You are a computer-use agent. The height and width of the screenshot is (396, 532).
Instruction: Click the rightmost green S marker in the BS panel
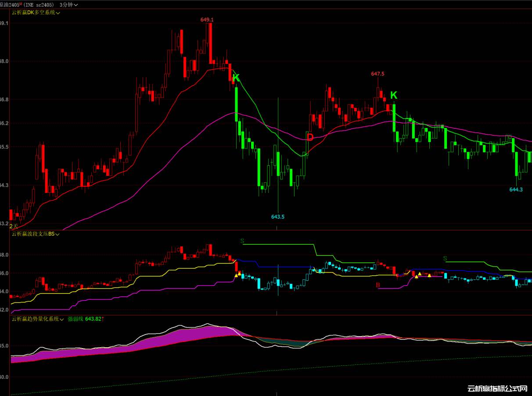pos(445,259)
